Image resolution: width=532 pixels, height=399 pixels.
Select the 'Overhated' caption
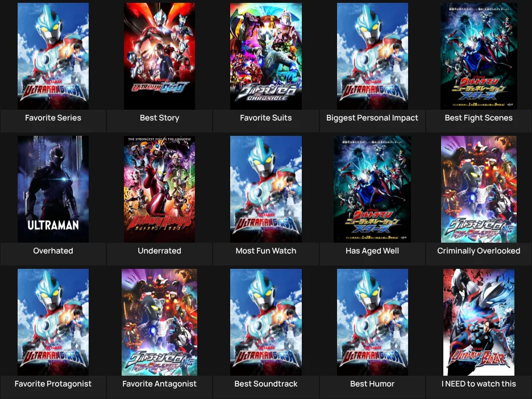[53, 251]
